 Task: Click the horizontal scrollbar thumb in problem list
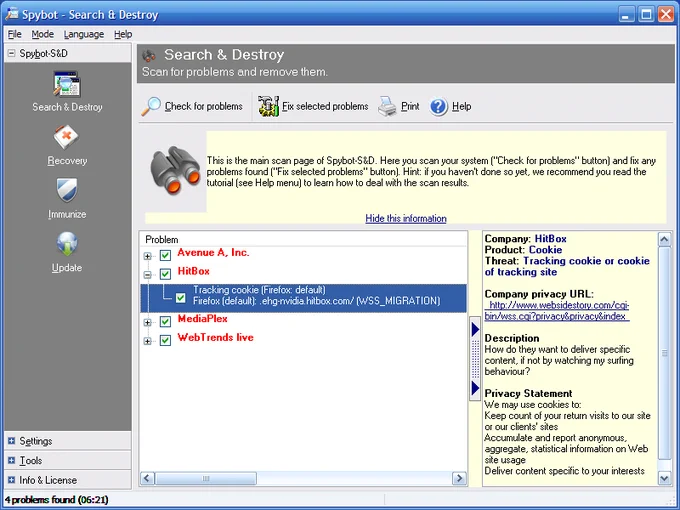tap(206, 478)
